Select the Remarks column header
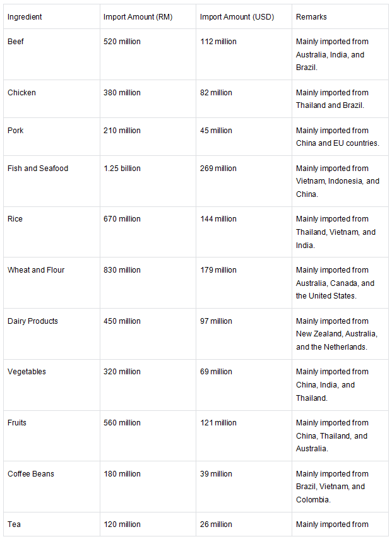This screenshot has height=539, width=392. coord(340,16)
